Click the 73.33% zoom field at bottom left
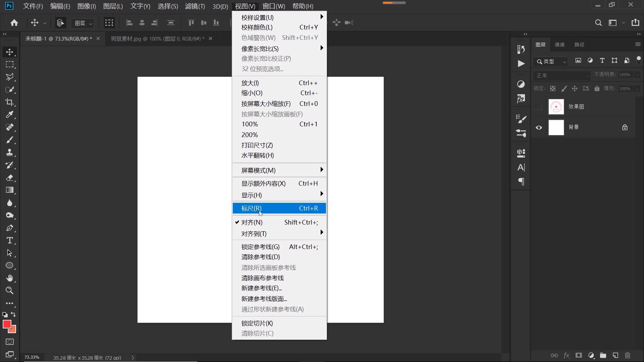This screenshot has width=644, height=362. [x=31, y=357]
